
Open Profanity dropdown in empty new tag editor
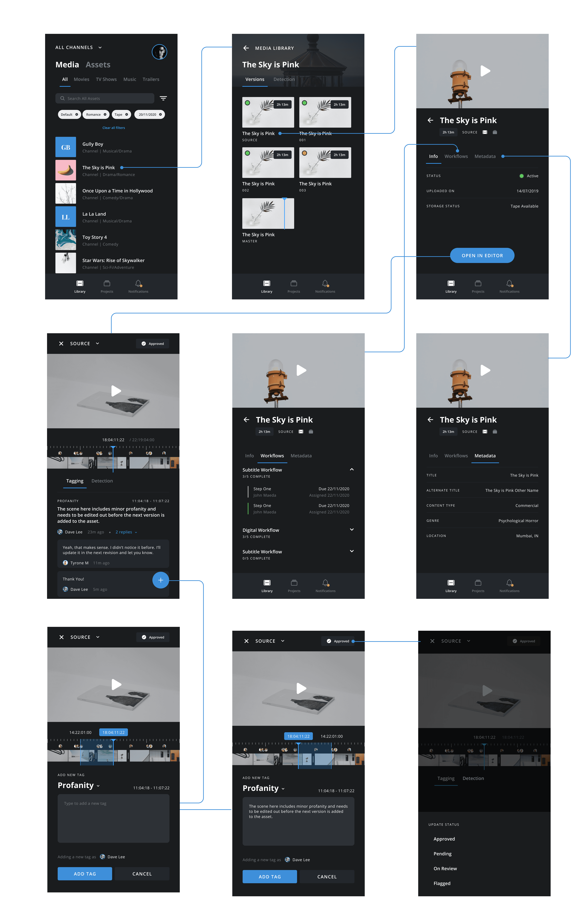coord(79,785)
